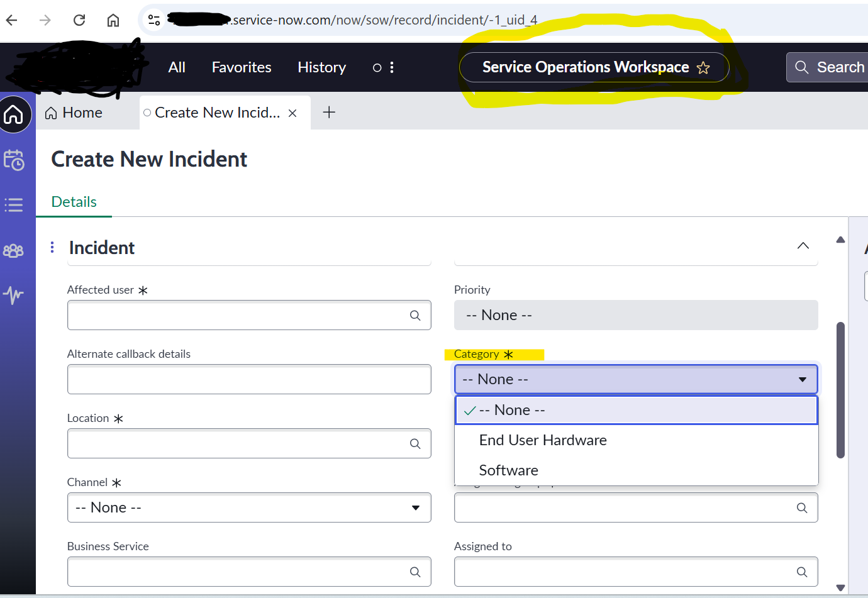This screenshot has width=868, height=598.
Task: Open the Channel dropdown
Action: click(x=249, y=507)
